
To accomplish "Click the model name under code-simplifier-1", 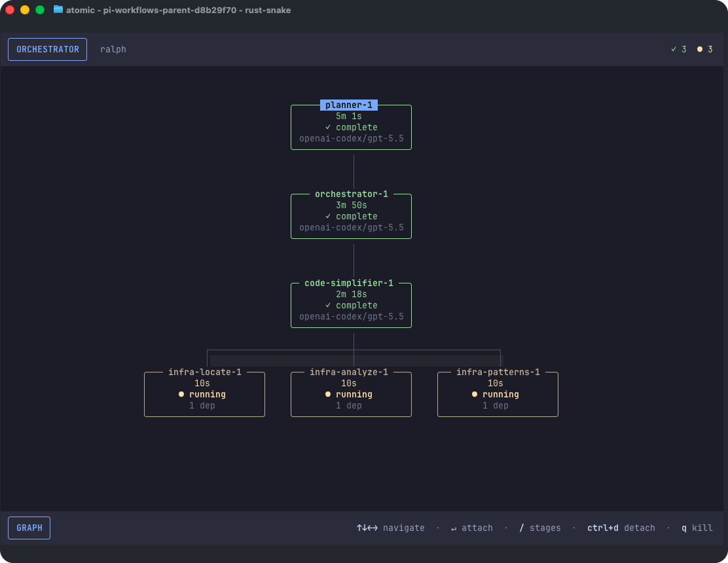I will click(x=352, y=317).
